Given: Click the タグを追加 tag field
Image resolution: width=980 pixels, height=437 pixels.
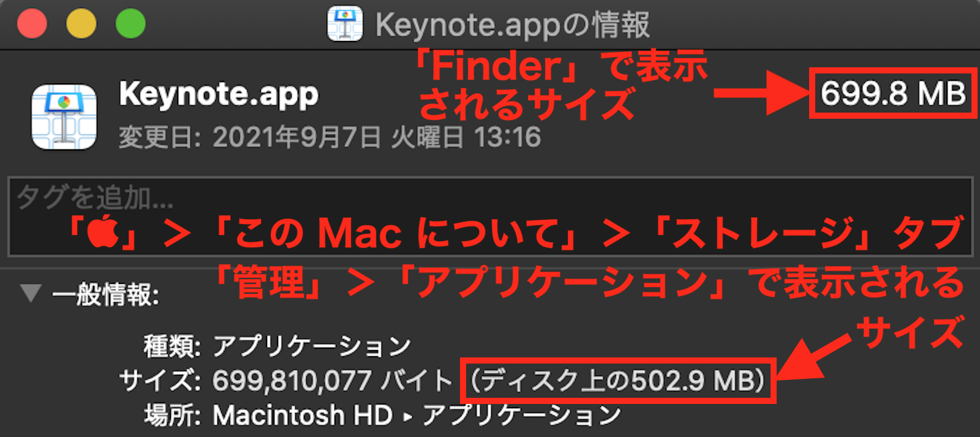Looking at the screenshot, I should (490, 217).
